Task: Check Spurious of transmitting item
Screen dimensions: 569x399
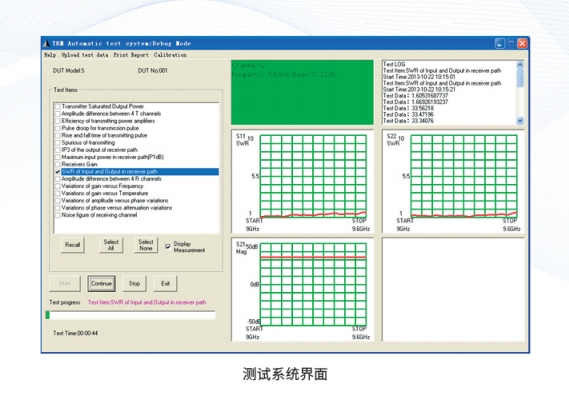Action: [57, 143]
